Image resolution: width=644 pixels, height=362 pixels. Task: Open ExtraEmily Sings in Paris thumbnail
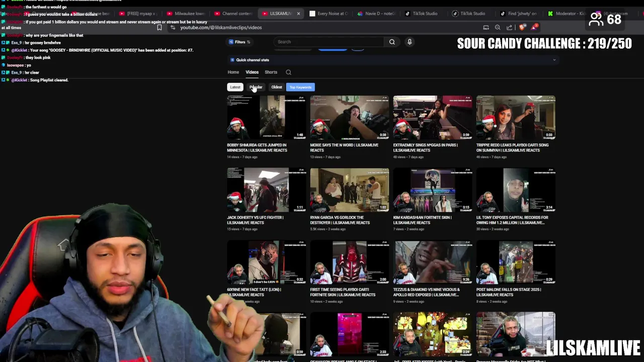433,118
